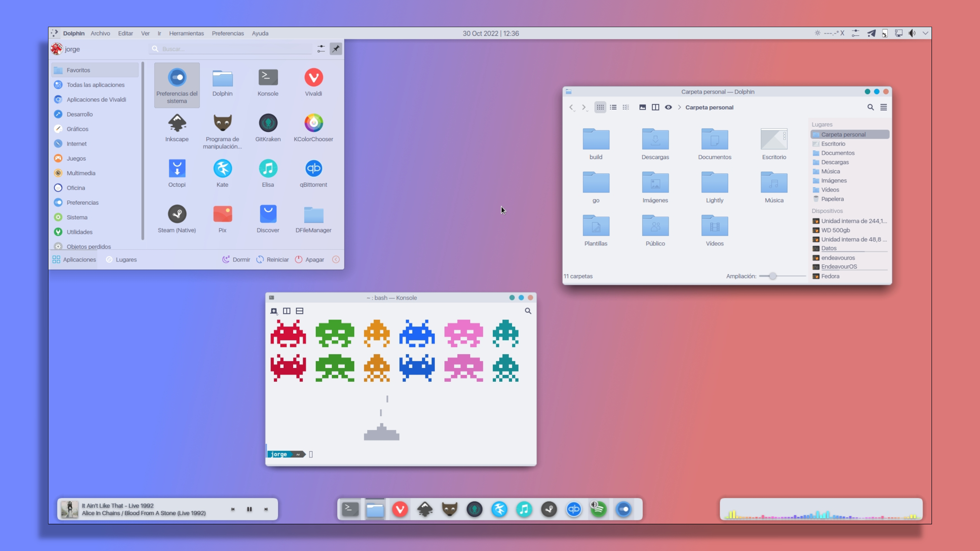Launch GitKraken from the launcher grid
Image resolution: width=980 pixels, height=551 pixels.
pyautogui.click(x=268, y=124)
